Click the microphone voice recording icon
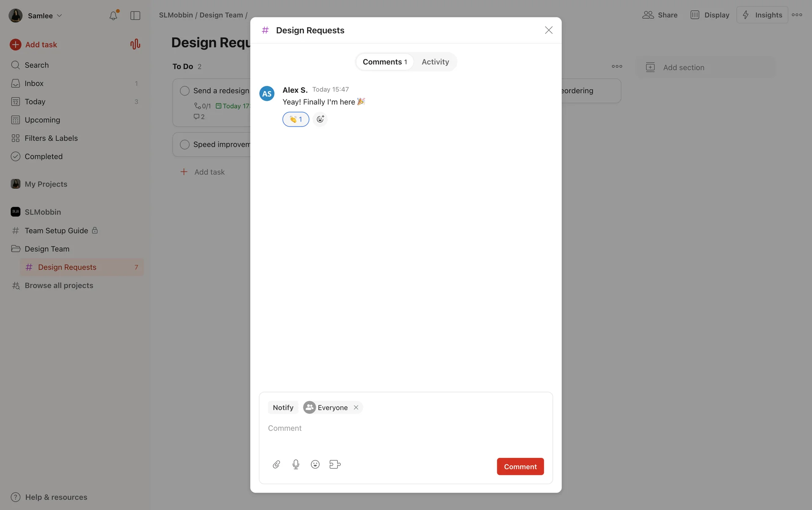The image size is (812, 510). [x=296, y=464]
